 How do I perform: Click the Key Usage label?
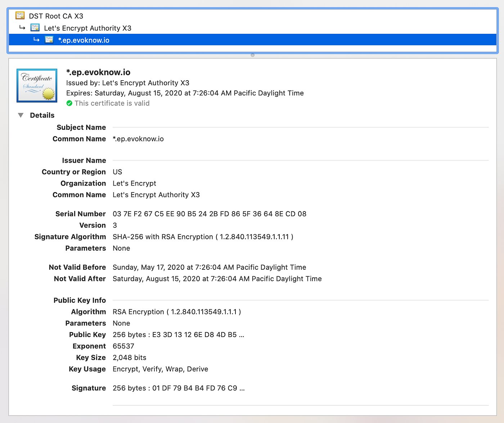(87, 369)
